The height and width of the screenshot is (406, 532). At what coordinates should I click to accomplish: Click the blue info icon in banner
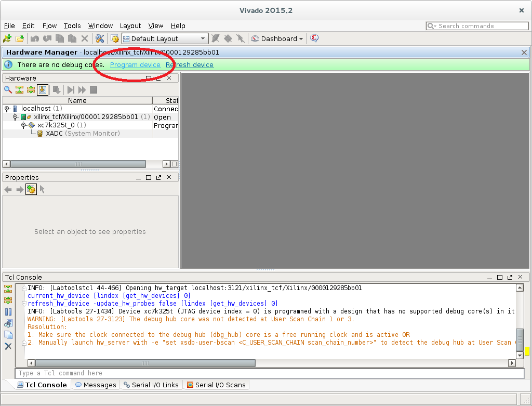pos(8,64)
